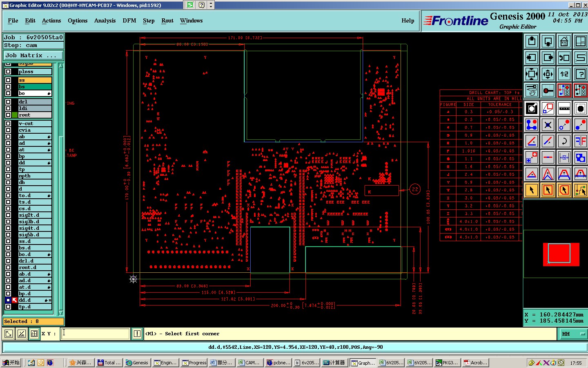The image size is (588, 368).
Task: Toggle display checkbox for layer drl
Action: coord(8,102)
